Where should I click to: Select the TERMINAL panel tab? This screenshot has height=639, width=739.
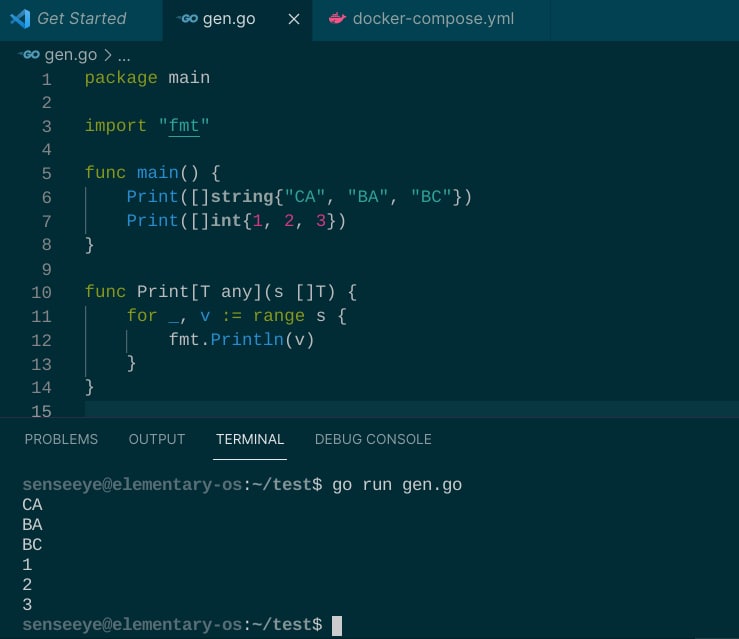click(250, 439)
